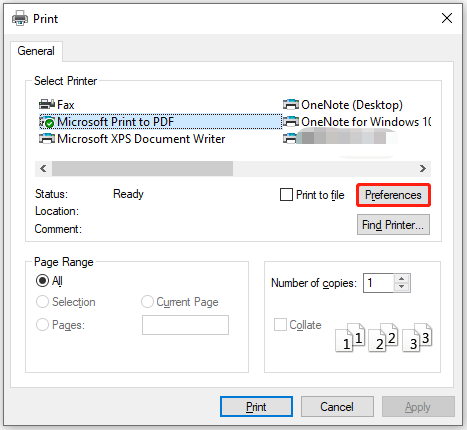Click the Print button
The width and height of the screenshot is (467, 430).
pos(256,407)
